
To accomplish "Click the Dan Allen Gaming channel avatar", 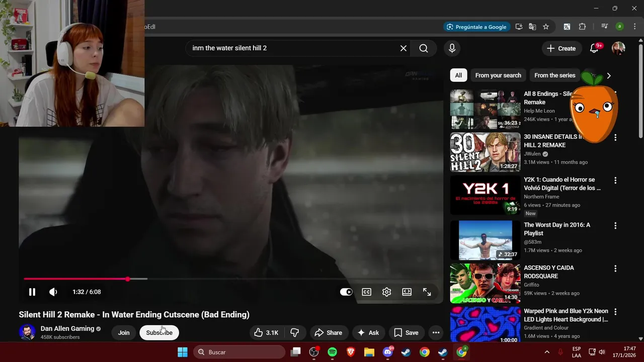I will point(27,332).
